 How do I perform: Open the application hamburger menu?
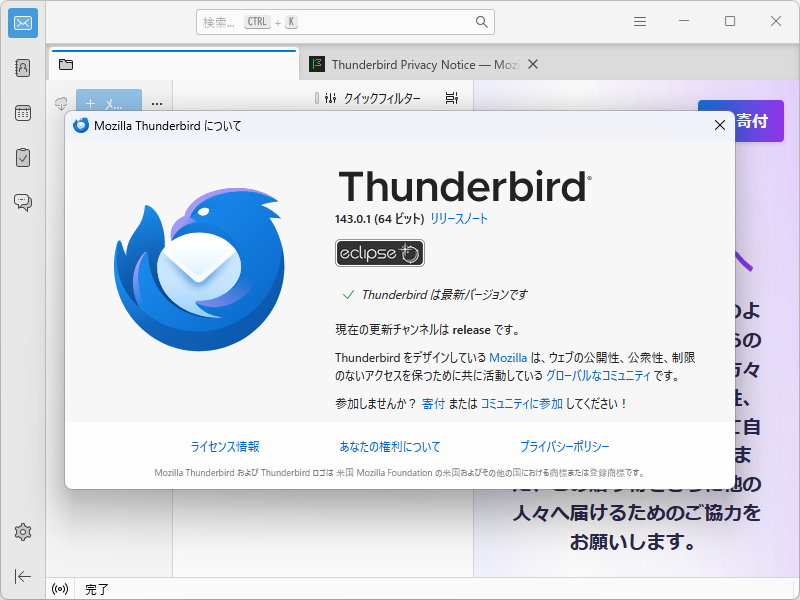click(639, 20)
